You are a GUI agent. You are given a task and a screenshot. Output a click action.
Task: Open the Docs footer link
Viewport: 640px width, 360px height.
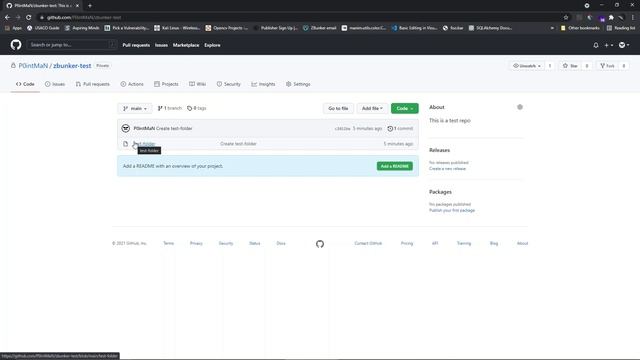pos(281,243)
